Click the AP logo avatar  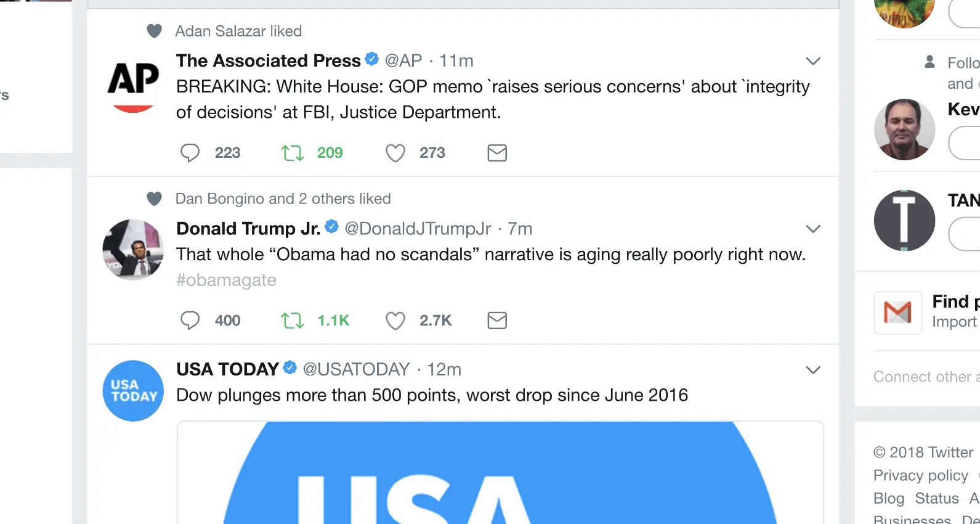[x=133, y=83]
